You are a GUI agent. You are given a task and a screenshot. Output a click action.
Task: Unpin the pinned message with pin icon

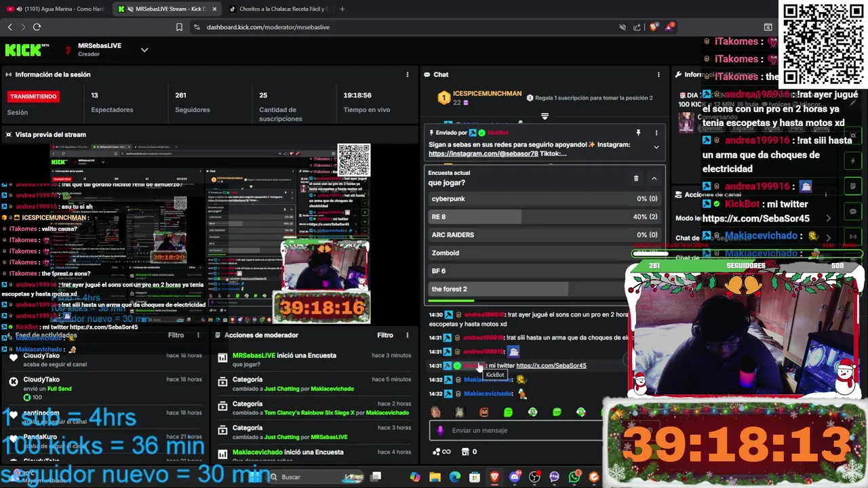[x=638, y=133]
